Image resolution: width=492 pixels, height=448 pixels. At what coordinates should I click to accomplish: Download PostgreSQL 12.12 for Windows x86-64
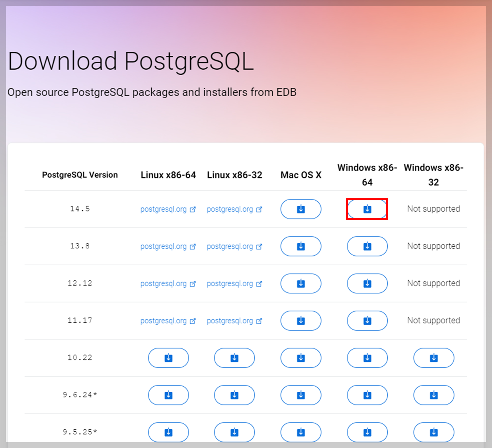coord(367,284)
